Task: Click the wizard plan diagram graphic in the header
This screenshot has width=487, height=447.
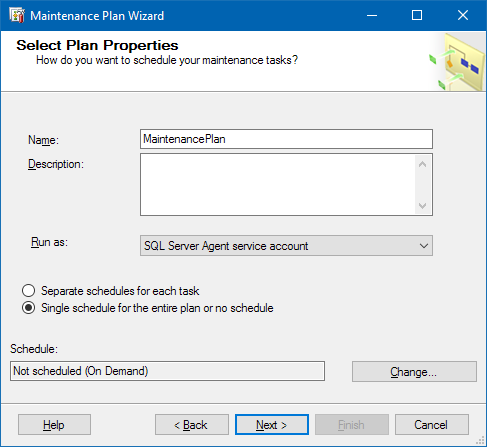Action: point(458,62)
